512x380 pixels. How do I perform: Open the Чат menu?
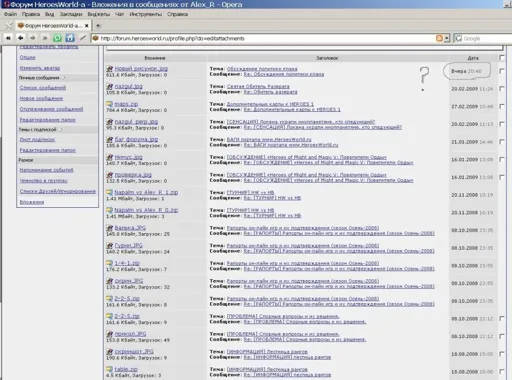119,14
